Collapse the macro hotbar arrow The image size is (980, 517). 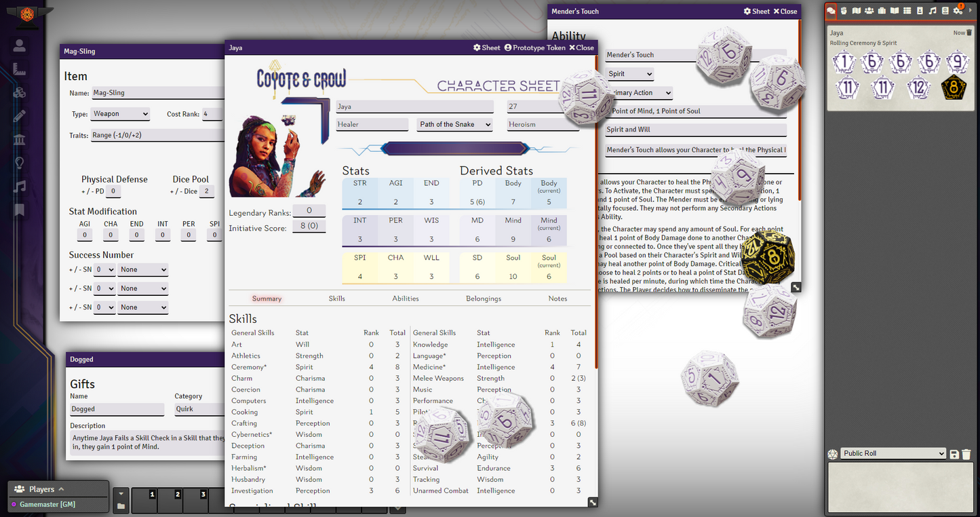121,493
